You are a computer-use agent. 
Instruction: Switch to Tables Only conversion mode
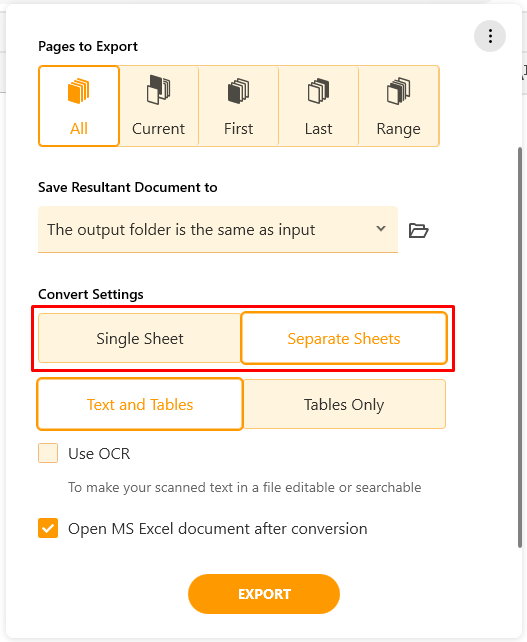click(x=344, y=404)
